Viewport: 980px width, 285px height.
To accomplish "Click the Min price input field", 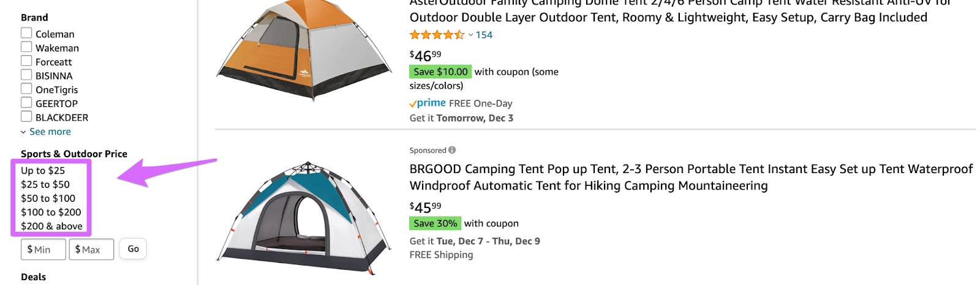I will 43,250.
